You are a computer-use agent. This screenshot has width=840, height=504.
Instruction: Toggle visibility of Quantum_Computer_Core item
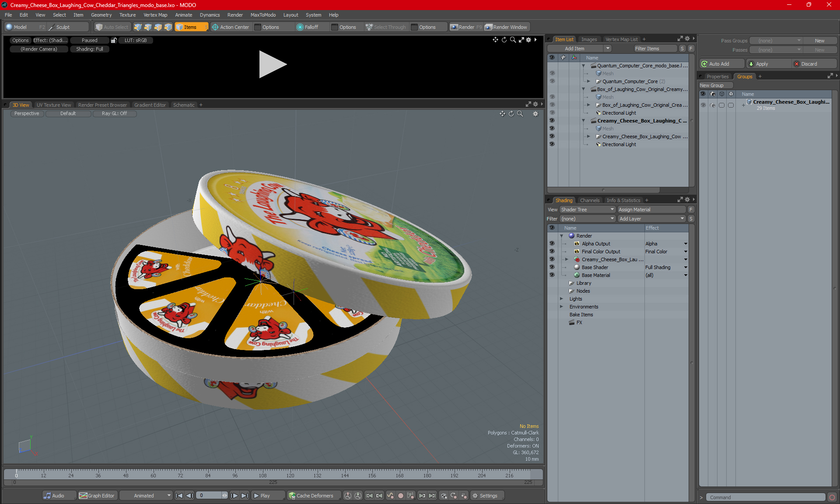click(552, 81)
